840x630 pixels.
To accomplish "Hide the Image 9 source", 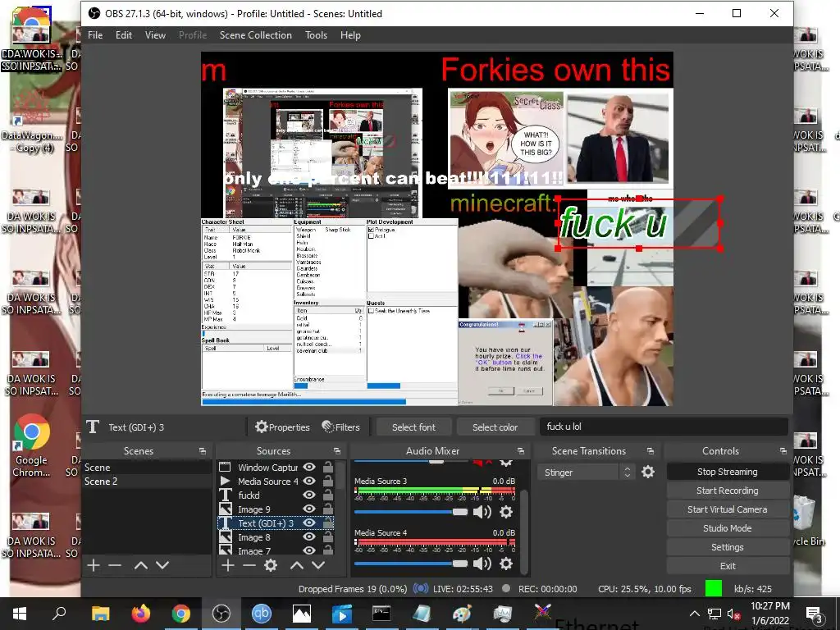I will [309, 509].
